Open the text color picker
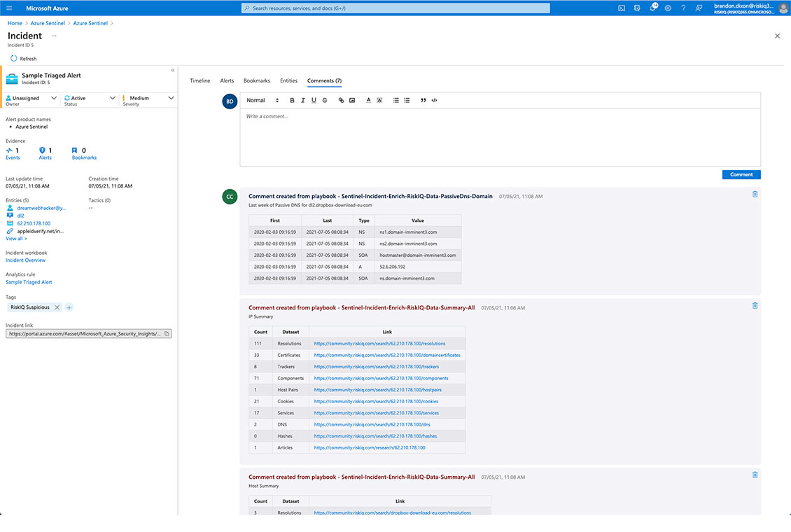 click(x=368, y=100)
